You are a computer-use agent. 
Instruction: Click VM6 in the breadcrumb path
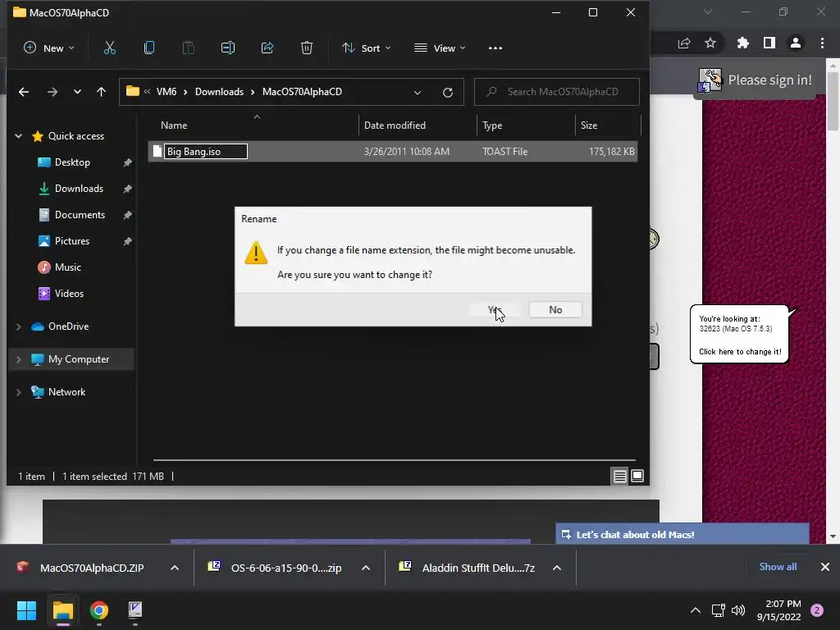pos(166,92)
